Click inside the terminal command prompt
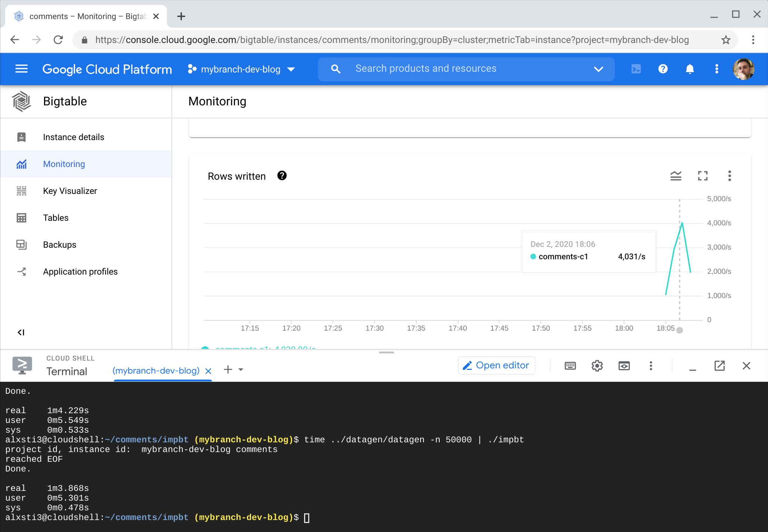 click(307, 518)
